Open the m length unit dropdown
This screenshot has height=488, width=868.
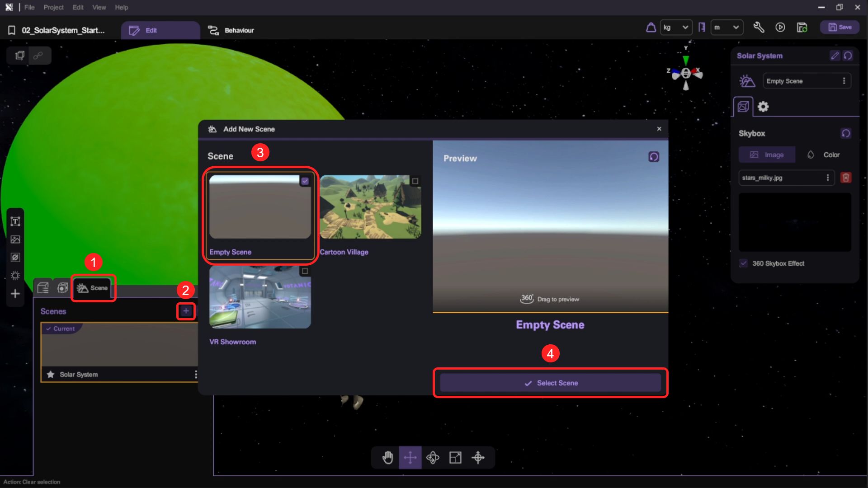[x=726, y=28]
